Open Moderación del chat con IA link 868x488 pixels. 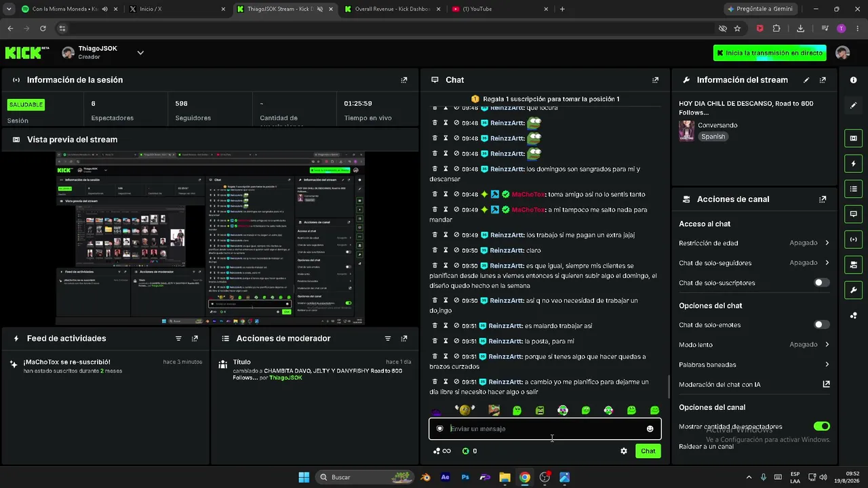(753, 384)
